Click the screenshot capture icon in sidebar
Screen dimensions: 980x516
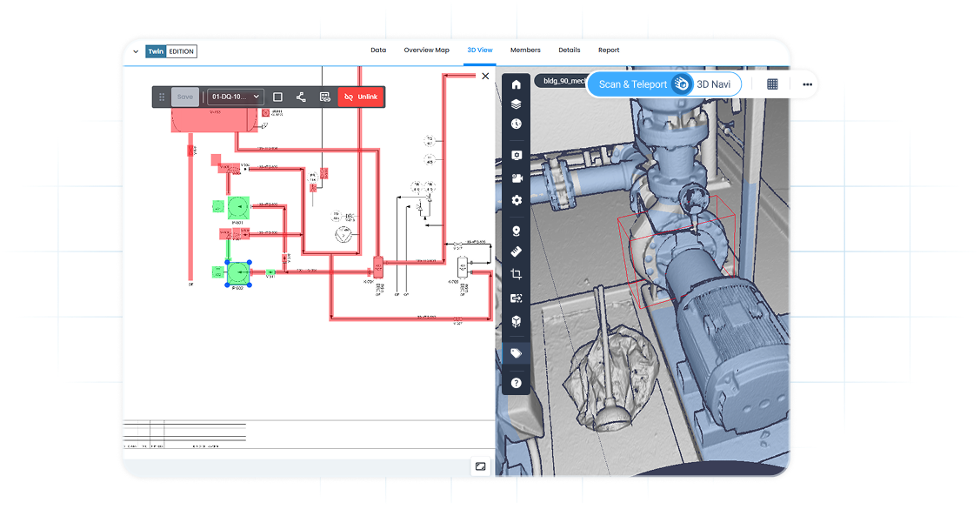click(517, 155)
